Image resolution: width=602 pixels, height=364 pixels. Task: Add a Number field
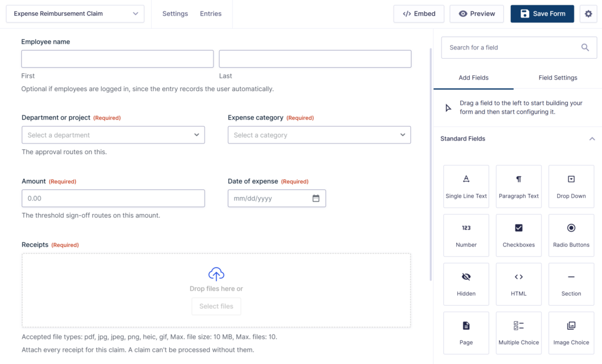[466, 235]
